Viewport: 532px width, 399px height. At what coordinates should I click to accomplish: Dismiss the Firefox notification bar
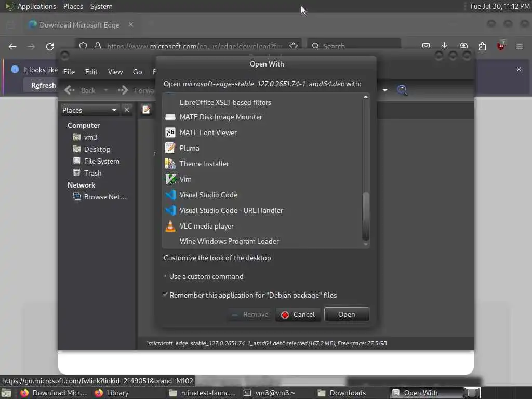[x=519, y=69]
